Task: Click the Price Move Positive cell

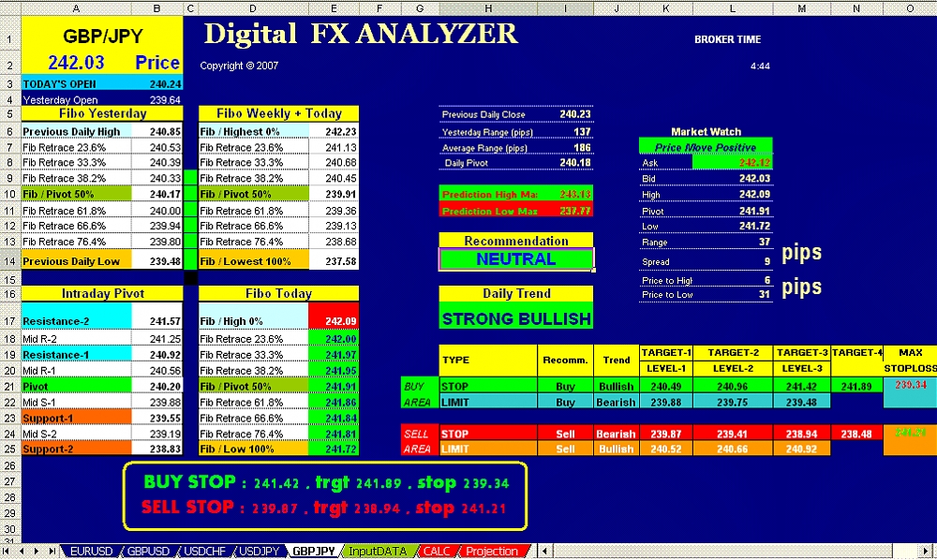Action: coord(706,147)
